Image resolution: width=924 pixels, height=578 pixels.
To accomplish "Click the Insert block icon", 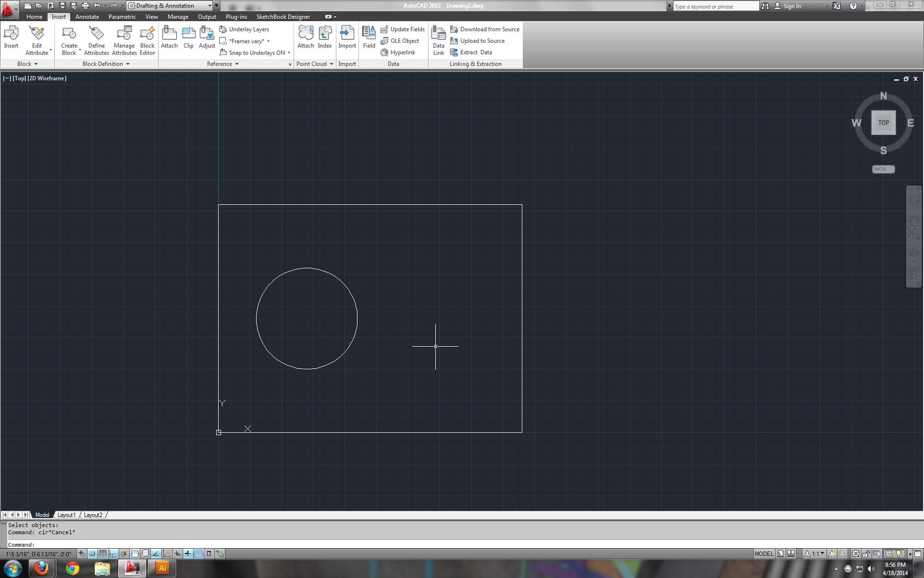I will tap(11, 33).
